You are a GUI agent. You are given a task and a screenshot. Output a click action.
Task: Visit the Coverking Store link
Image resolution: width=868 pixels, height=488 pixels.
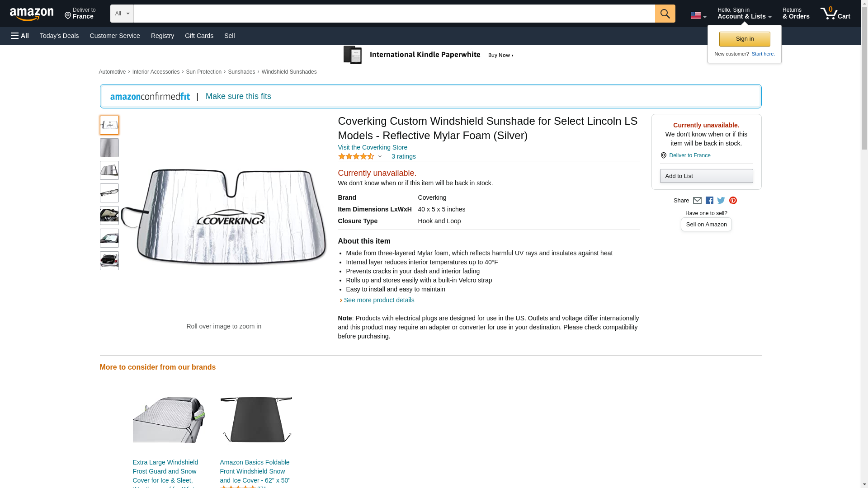tap(373, 147)
